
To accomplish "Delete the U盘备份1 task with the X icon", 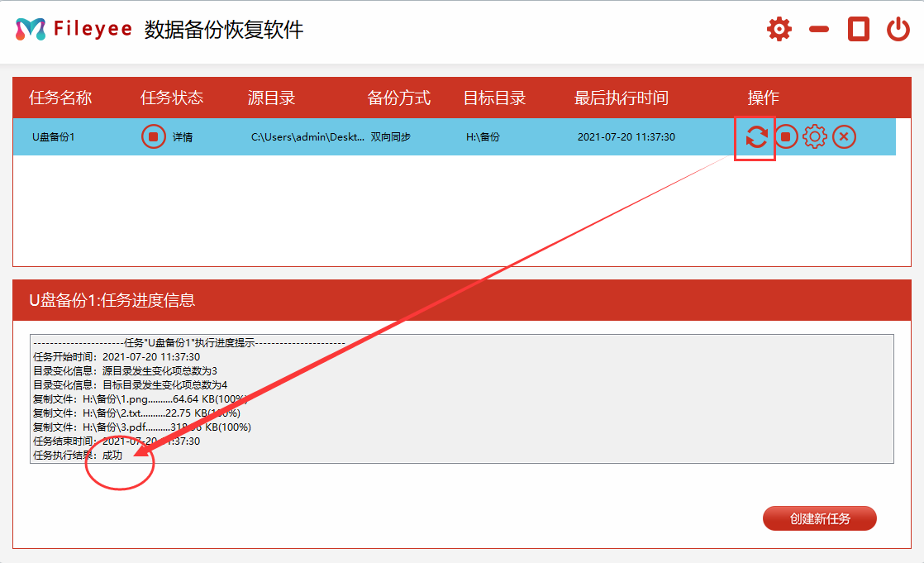I will point(844,136).
